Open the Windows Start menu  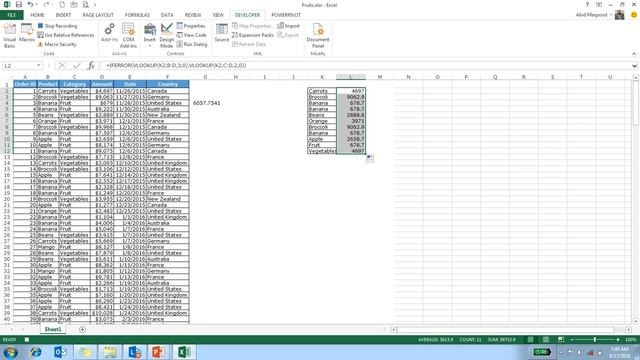coord(11,352)
